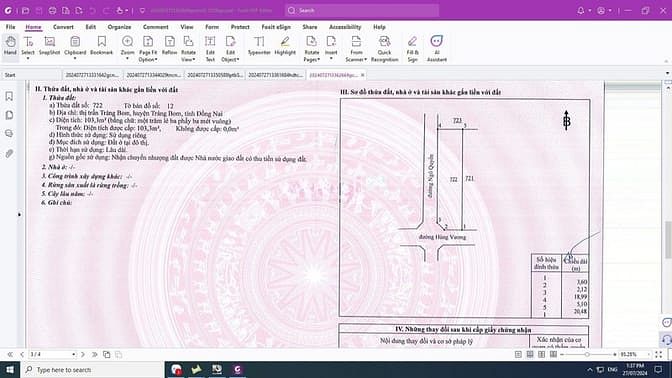Screen dimensions: 672x378
Task: Select the Hand tool
Action: click(x=10, y=45)
